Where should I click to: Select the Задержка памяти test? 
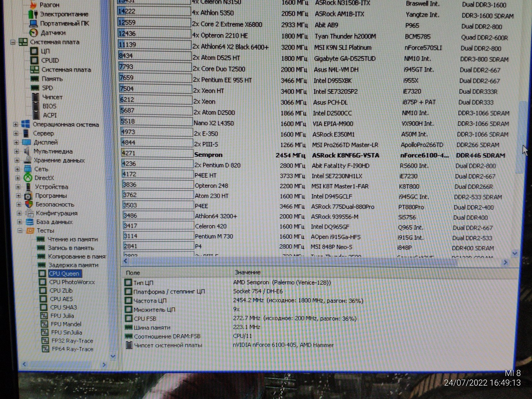click(x=73, y=265)
